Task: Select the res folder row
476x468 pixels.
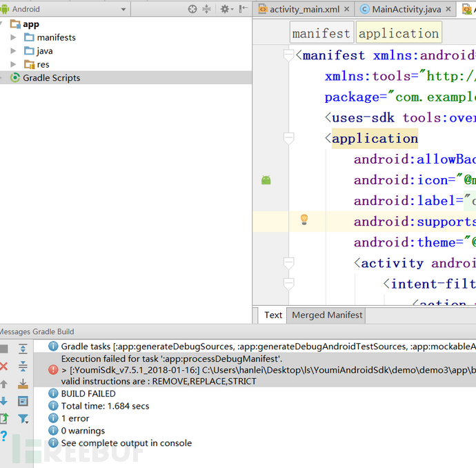Action: (126, 64)
